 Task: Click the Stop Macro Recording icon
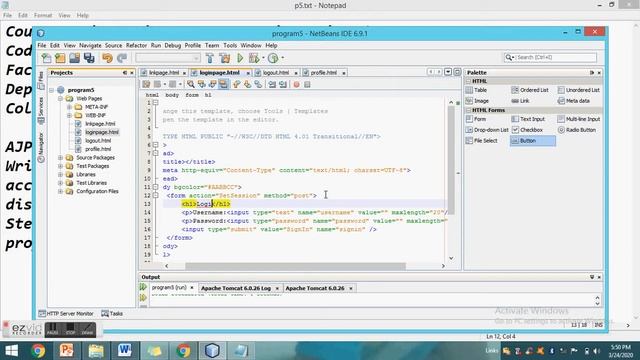(307, 84)
